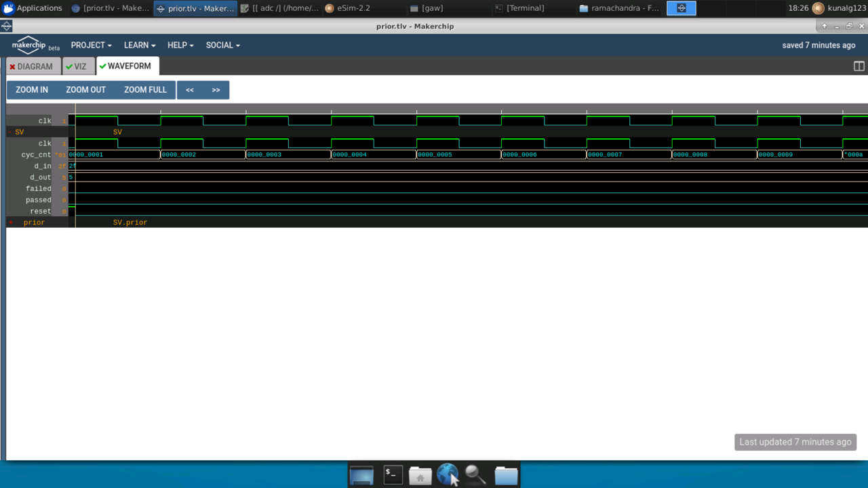Click the green checkmark on the VIZ tab
This screenshot has height=488, width=868.
click(70, 66)
